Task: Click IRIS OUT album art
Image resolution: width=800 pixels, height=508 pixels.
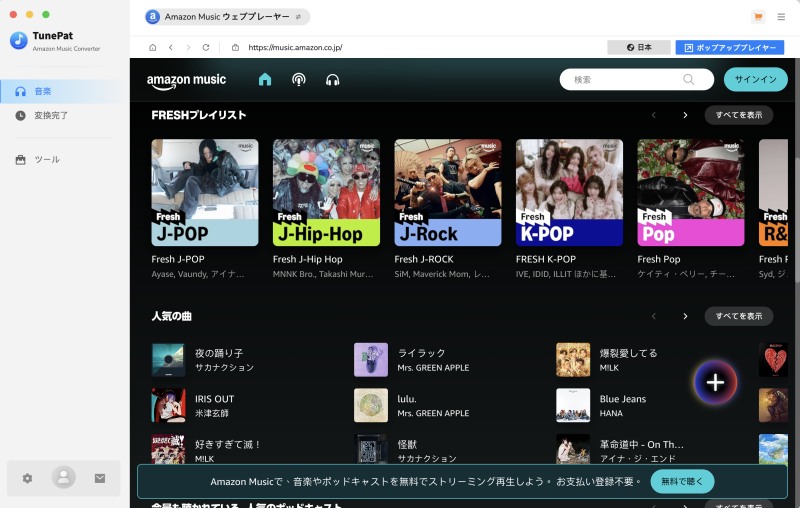Action: click(x=168, y=405)
